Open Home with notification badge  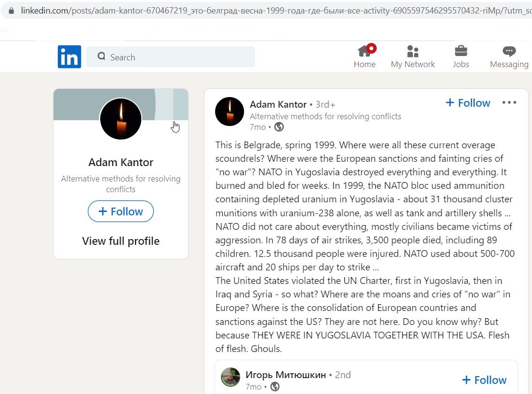(x=365, y=56)
